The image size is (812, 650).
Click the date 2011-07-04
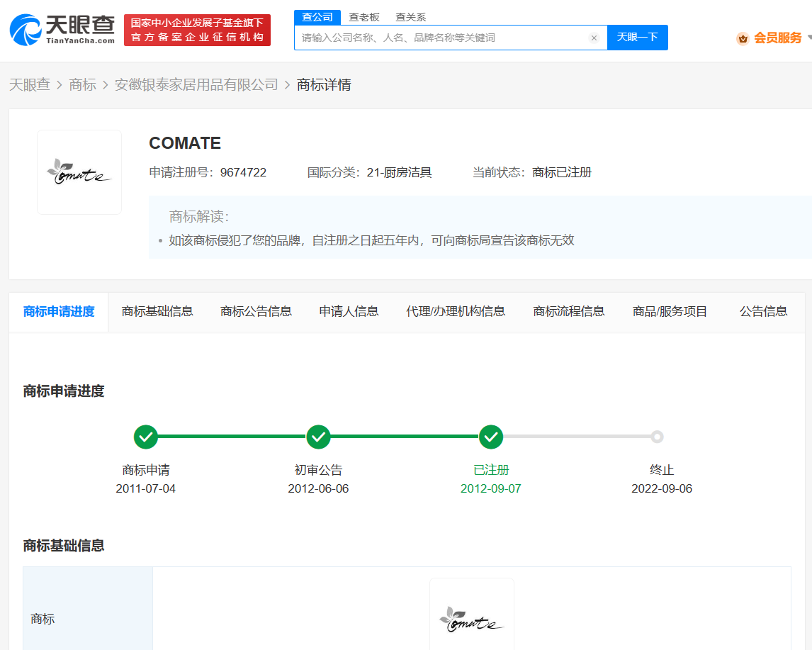point(145,488)
